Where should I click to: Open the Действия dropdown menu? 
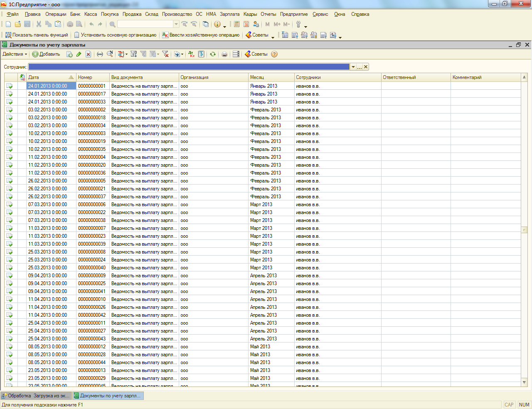click(15, 54)
